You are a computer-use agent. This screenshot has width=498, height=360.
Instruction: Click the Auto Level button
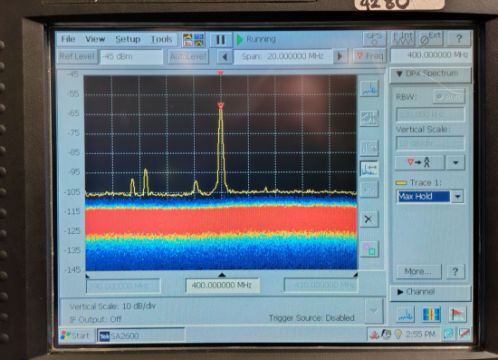coord(188,57)
